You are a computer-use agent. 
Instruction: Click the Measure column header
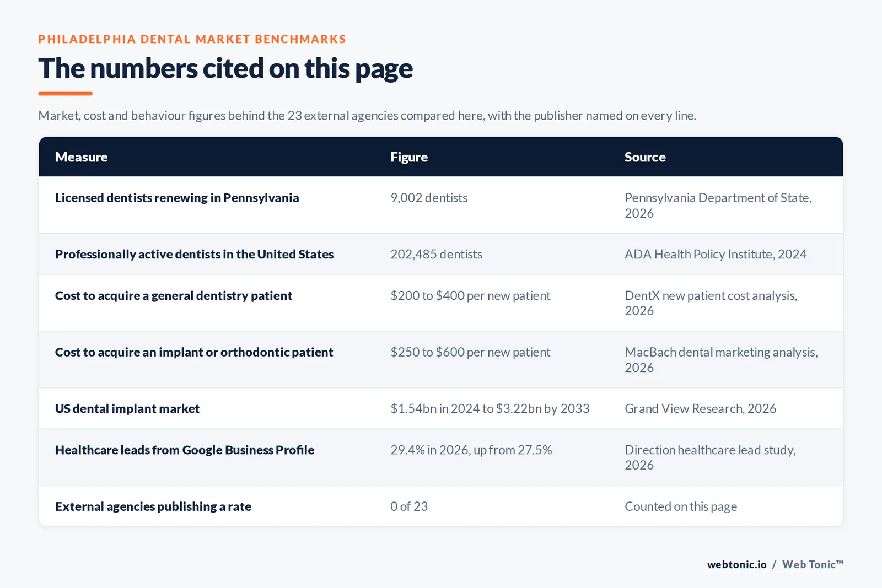[x=81, y=157]
